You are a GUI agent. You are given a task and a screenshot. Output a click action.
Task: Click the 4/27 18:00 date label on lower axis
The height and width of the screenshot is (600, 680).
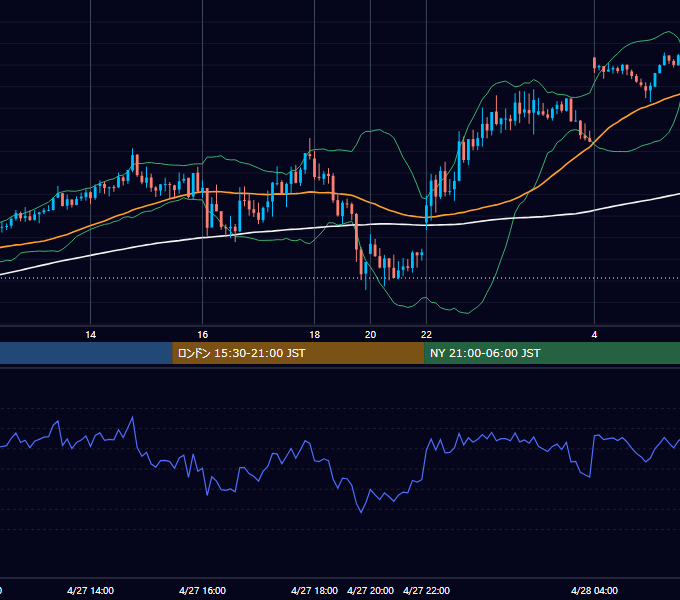314,590
